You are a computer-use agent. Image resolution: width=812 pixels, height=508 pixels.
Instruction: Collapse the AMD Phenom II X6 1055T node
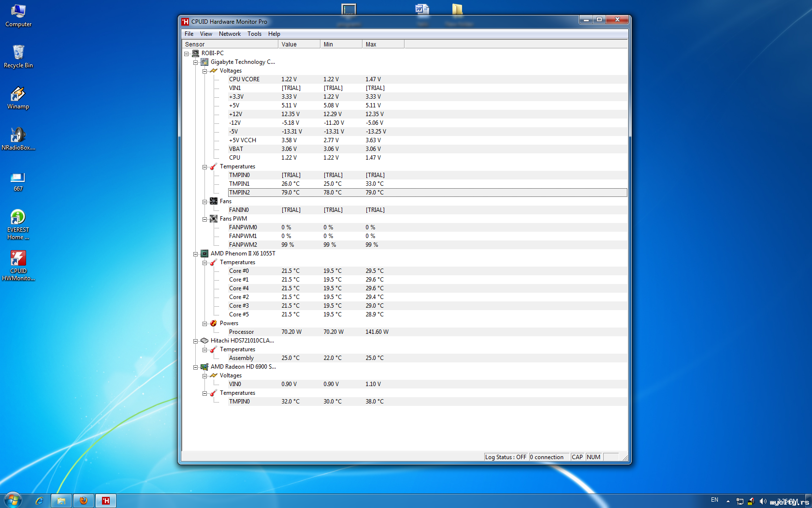click(x=196, y=254)
